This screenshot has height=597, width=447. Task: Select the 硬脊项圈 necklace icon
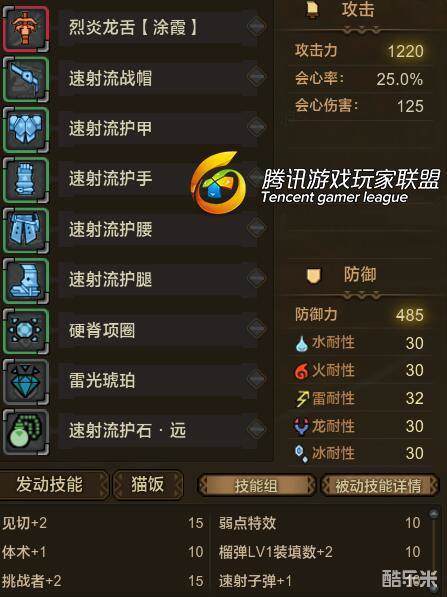coord(26,331)
